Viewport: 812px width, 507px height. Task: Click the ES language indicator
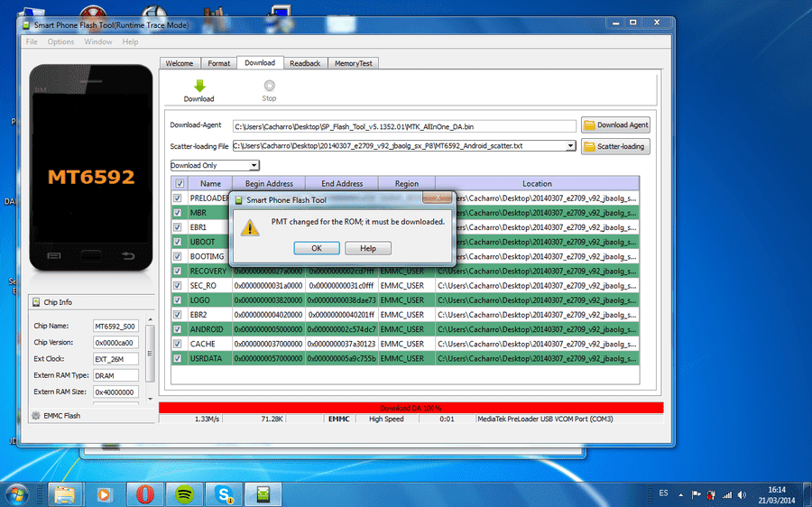pyautogui.click(x=663, y=493)
